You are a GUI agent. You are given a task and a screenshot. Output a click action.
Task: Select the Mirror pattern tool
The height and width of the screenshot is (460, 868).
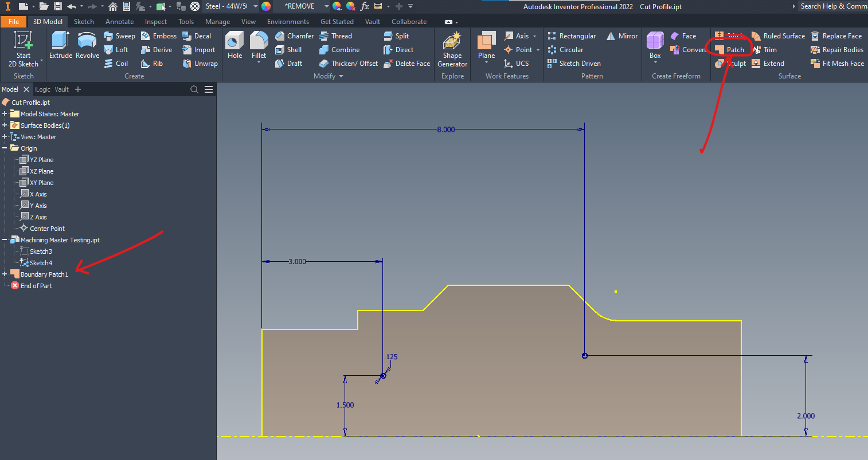coord(622,36)
